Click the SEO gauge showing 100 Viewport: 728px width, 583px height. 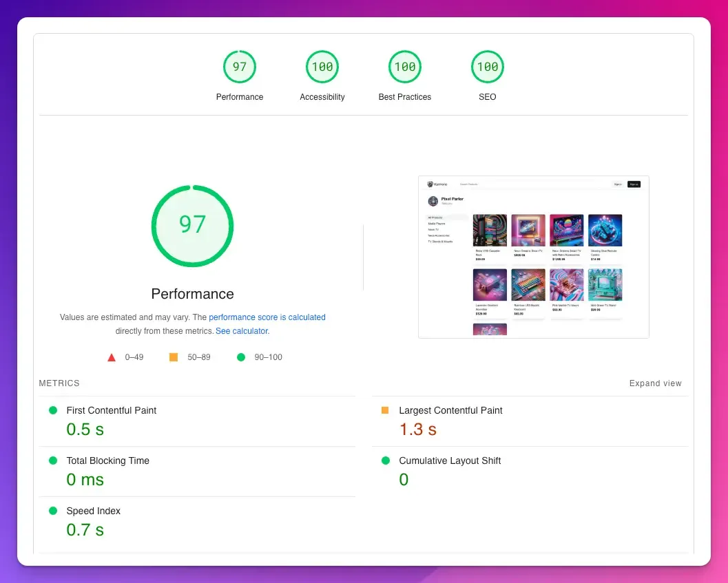(x=487, y=67)
